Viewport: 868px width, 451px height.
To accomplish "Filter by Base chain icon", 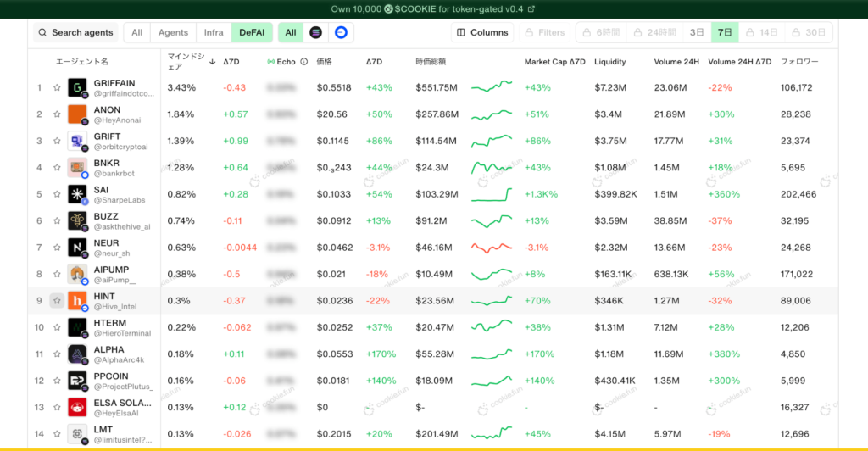I will point(341,33).
